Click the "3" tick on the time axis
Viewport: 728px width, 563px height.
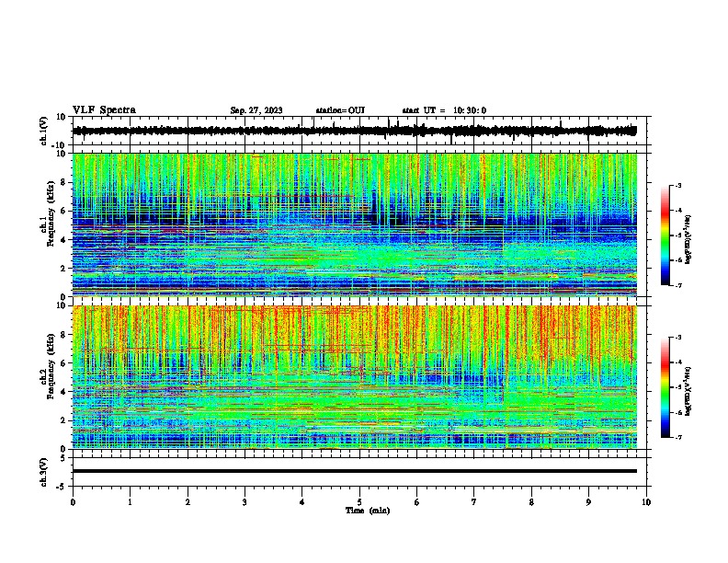coord(245,502)
